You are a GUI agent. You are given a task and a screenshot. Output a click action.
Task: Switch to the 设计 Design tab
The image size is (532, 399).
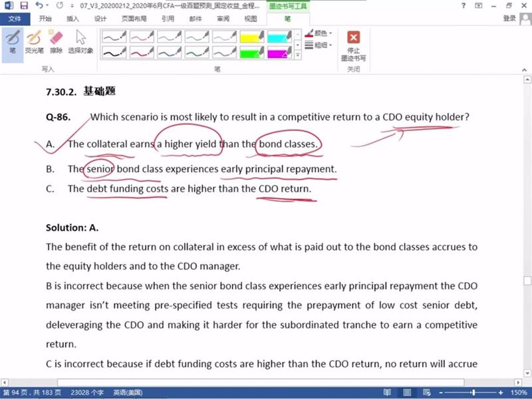(x=100, y=19)
